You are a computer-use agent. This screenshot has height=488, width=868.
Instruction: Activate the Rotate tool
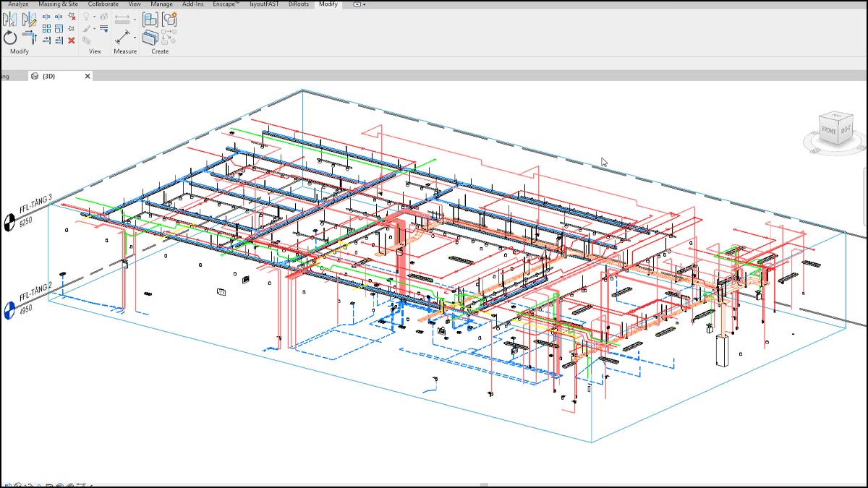point(10,38)
